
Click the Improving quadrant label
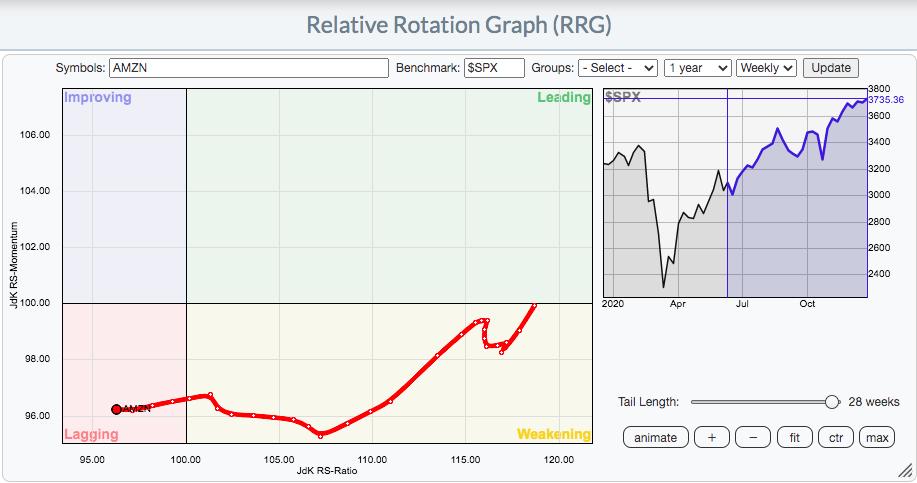[98, 98]
